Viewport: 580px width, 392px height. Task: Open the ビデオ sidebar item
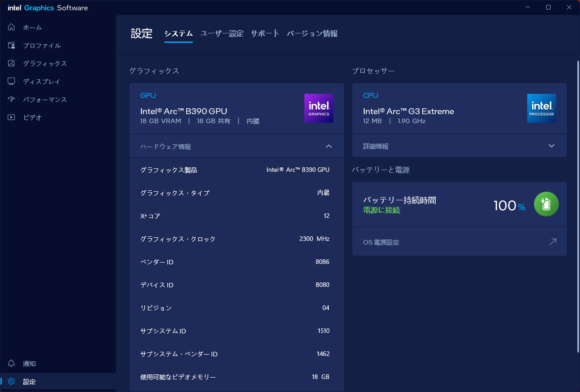click(x=58, y=118)
